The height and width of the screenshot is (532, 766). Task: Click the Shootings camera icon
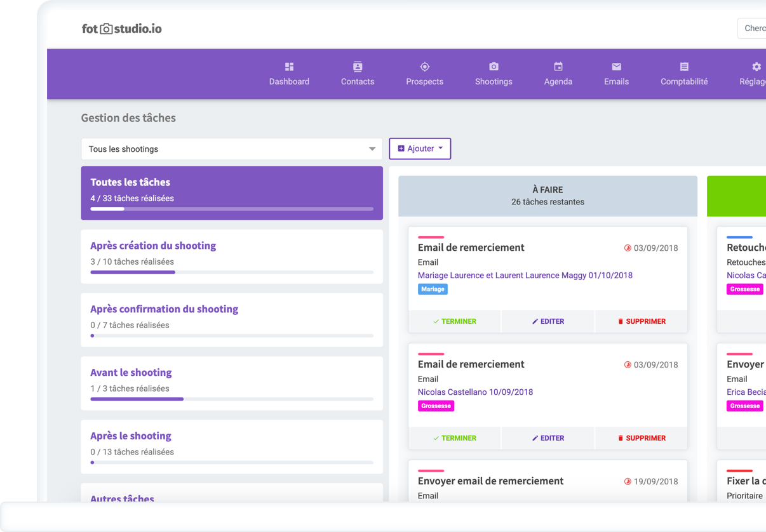tap(494, 67)
